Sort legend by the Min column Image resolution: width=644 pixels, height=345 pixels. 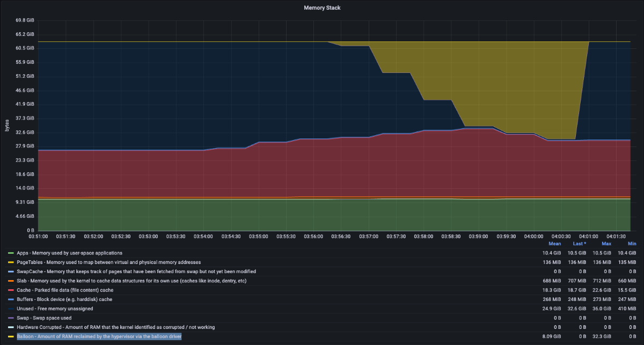tap(632, 244)
